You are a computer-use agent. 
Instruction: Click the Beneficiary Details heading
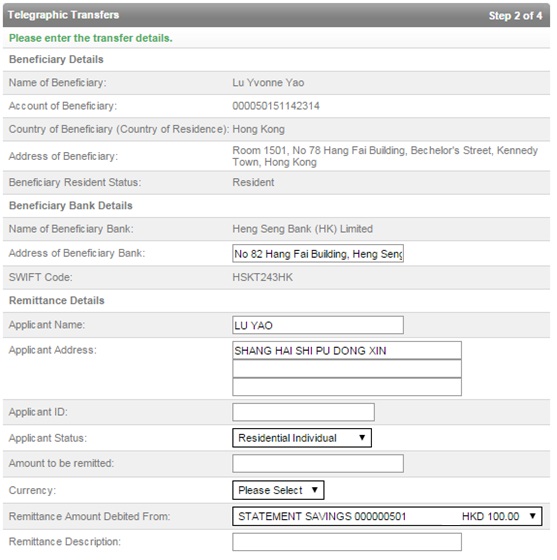[x=56, y=59]
